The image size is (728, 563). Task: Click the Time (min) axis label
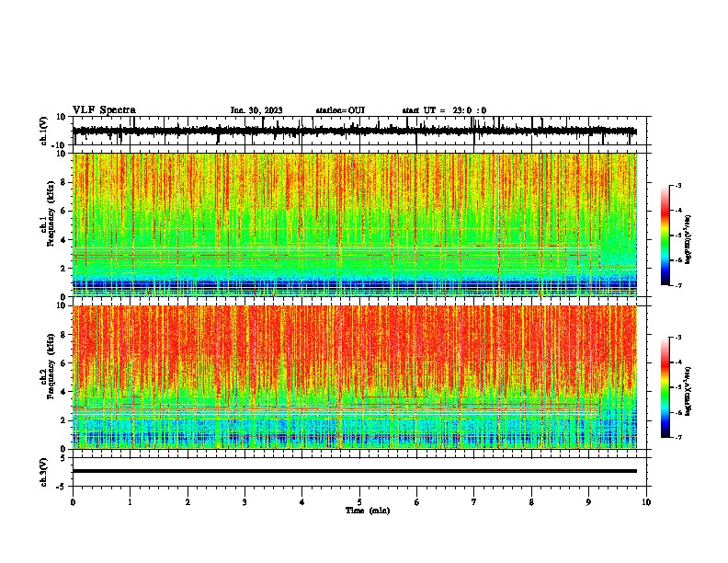[x=368, y=511]
